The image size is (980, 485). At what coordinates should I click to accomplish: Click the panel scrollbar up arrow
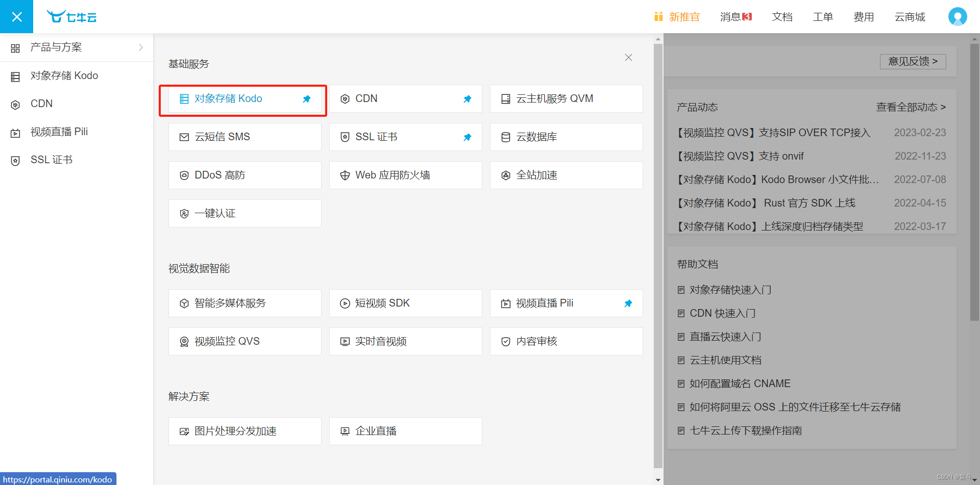click(658, 39)
